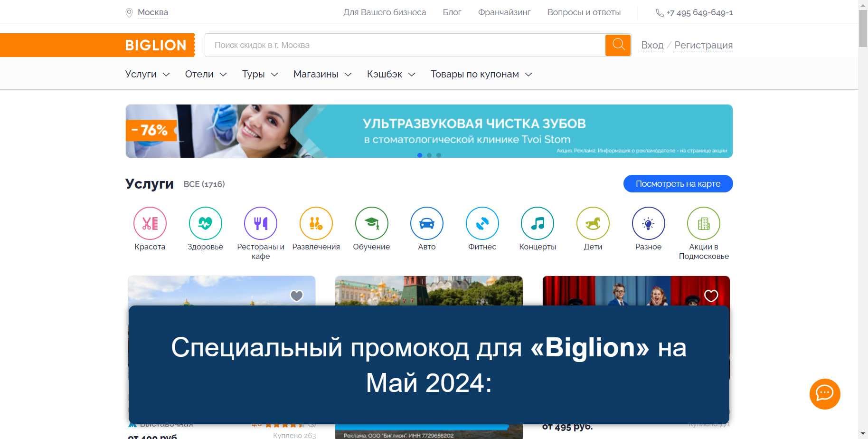The image size is (868, 439).
Task: Click the Регистрация link
Action: pyautogui.click(x=703, y=45)
